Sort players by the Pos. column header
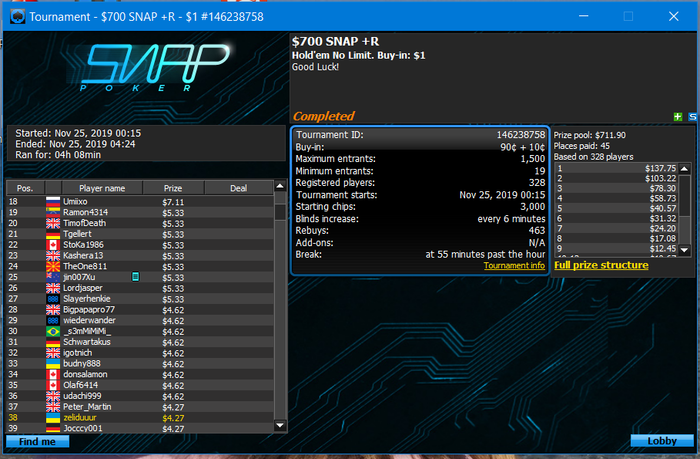700x459 pixels. 25,188
